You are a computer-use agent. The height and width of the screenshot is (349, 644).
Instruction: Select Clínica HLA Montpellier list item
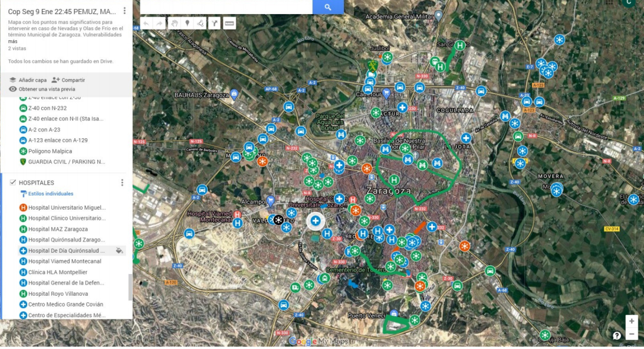pyautogui.click(x=58, y=272)
